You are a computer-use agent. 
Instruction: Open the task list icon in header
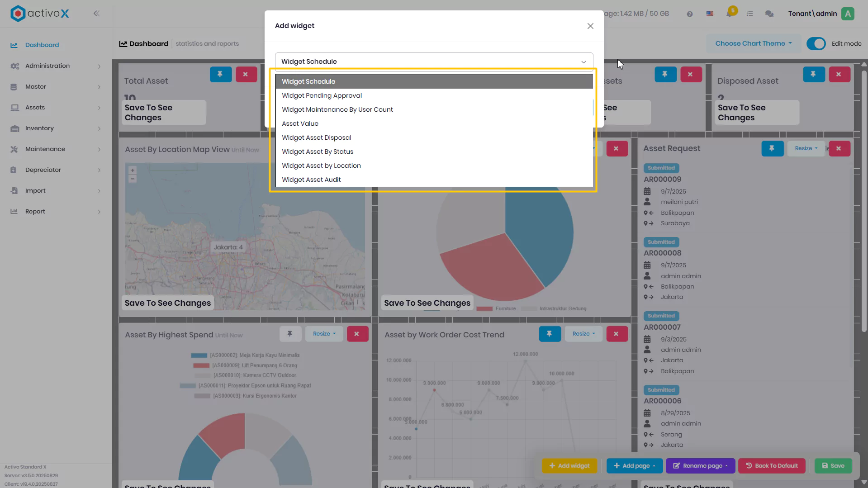749,14
